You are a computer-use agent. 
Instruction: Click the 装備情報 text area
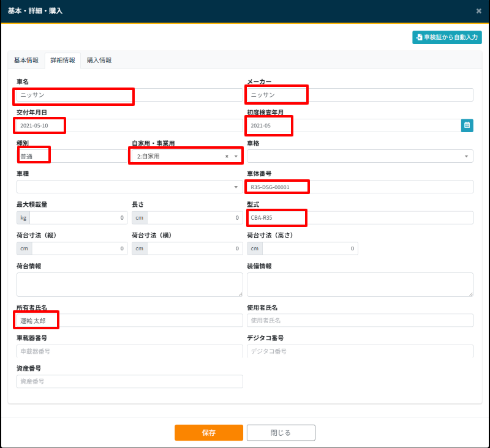[x=360, y=285]
